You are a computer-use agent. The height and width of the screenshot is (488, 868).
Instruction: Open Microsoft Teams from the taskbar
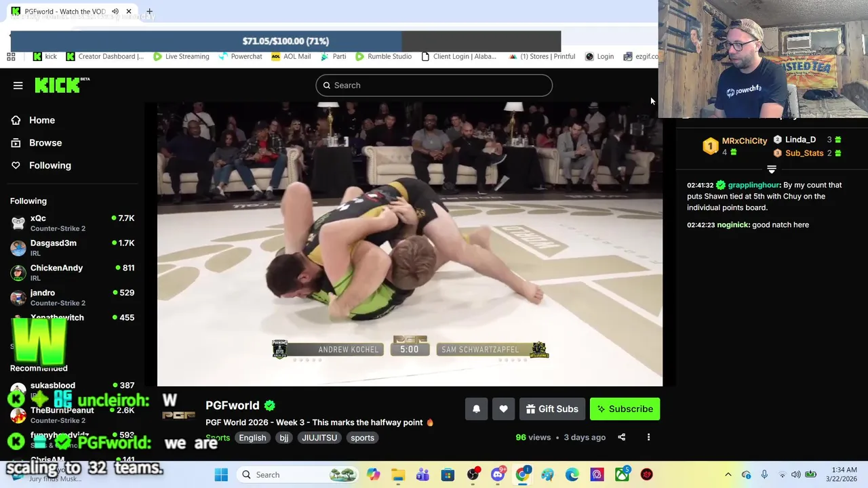(x=422, y=474)
